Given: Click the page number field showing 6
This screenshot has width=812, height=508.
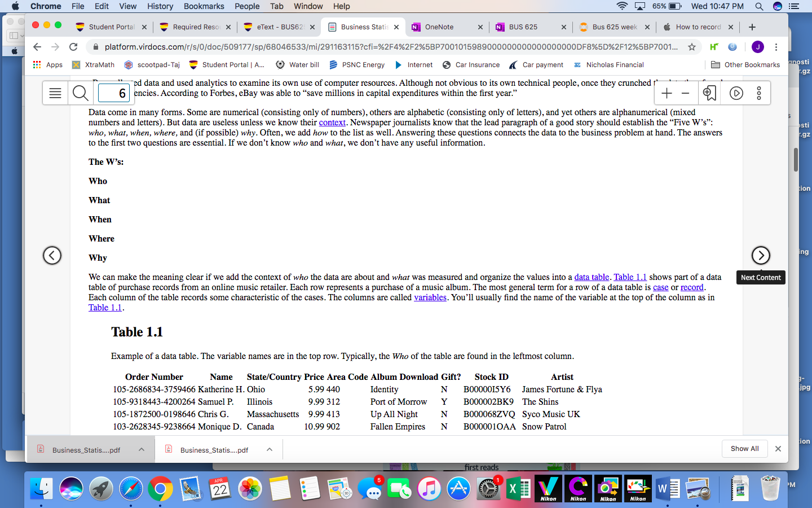Looking at the screenshot, I should pos(114,93).
